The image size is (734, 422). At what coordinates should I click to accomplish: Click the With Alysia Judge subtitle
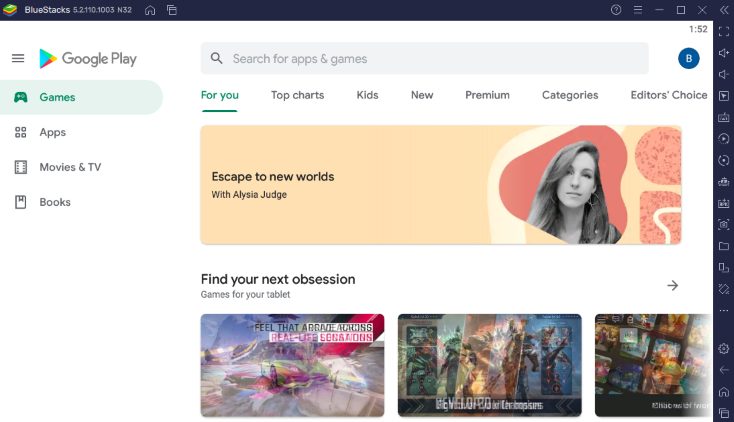point(249,194)
